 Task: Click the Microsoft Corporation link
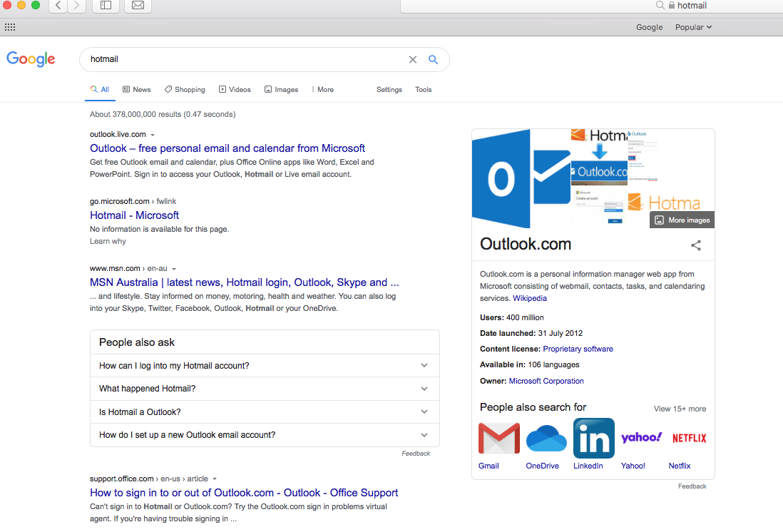(546, 381)
